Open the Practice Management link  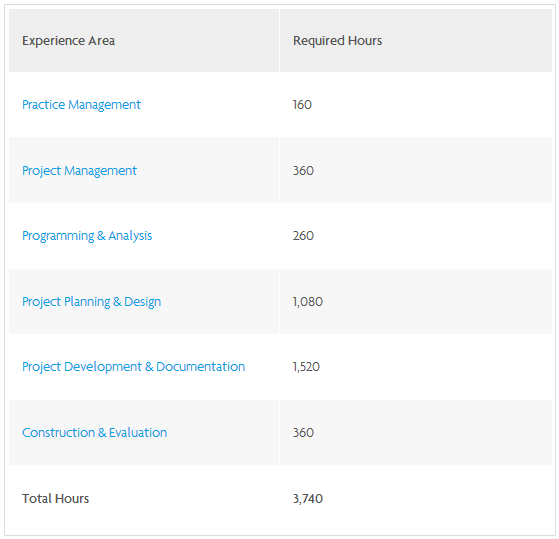point(81,105)
